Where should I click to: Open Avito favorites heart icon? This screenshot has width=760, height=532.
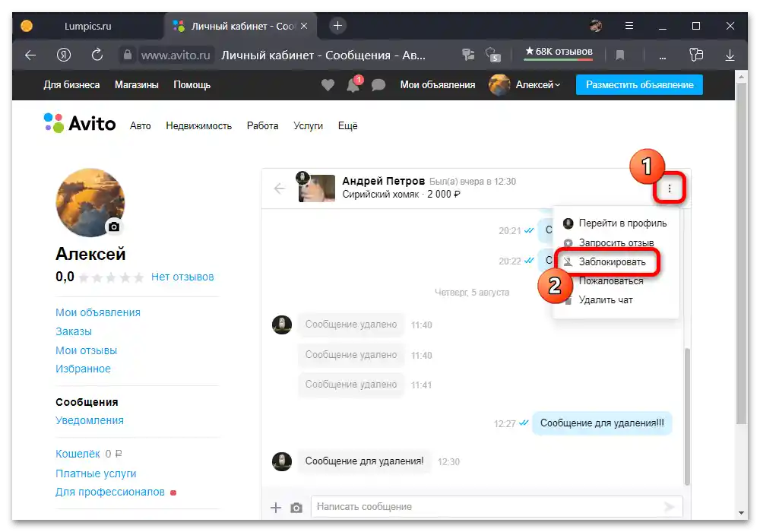(328, 85)
